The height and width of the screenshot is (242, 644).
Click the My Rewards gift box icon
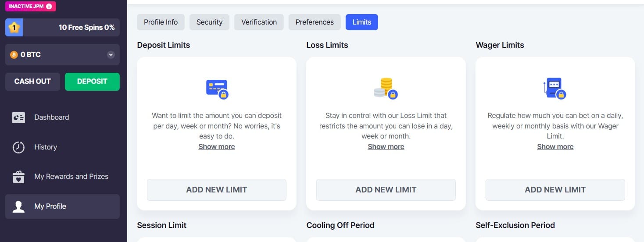(18, 177)
